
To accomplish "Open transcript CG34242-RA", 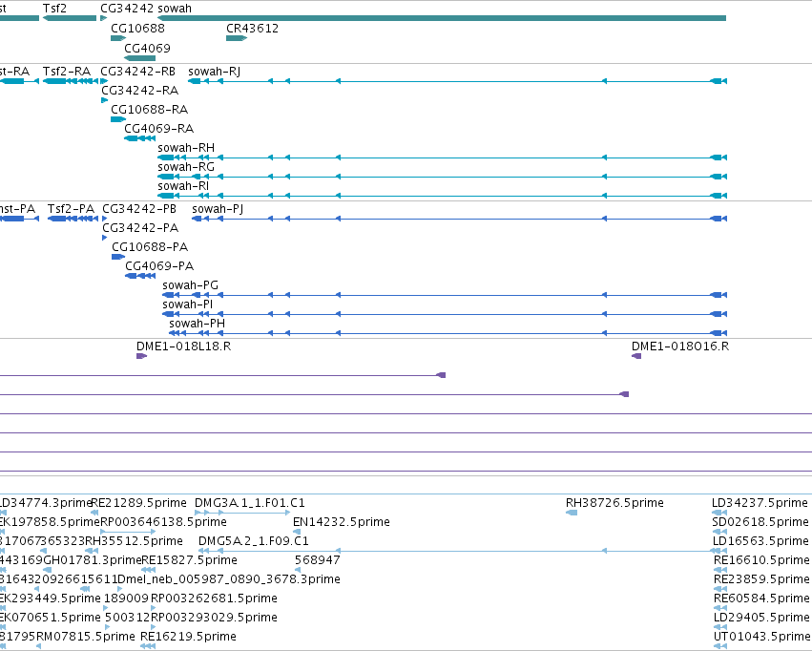I will [x=140, y=90].
